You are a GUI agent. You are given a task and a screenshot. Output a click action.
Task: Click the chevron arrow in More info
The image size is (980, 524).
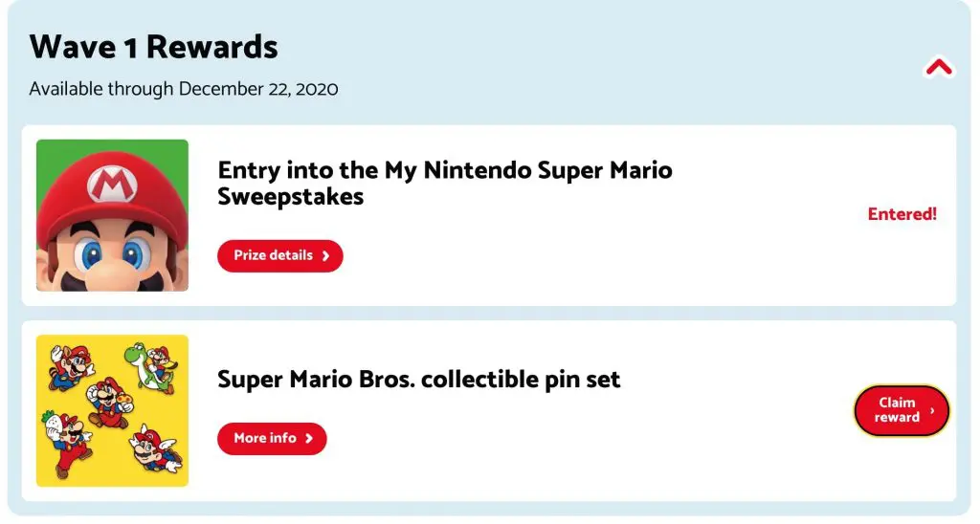[x=309, y=439]
